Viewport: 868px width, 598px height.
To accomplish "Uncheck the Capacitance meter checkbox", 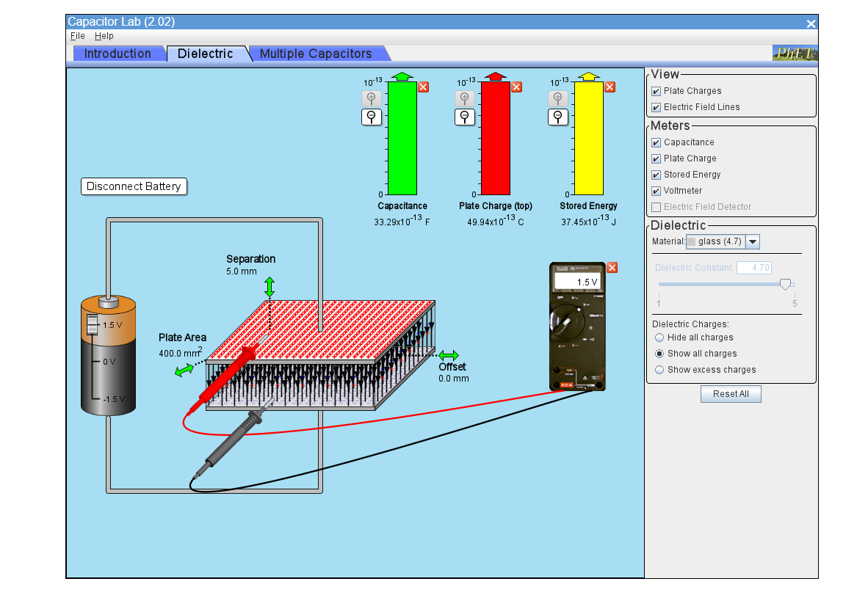I will coord(657,143).
